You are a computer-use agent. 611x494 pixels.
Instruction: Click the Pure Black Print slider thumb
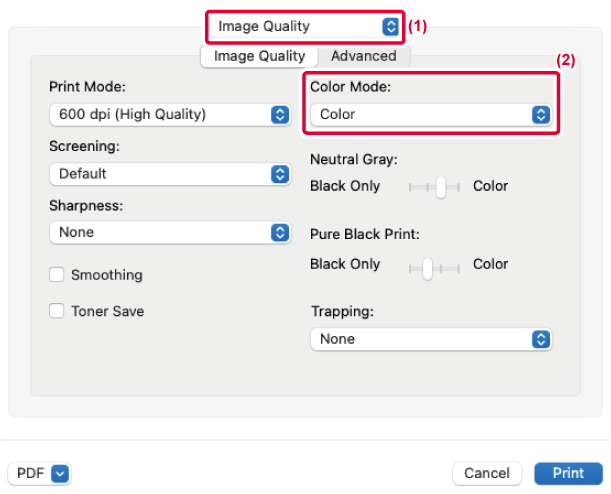point(427,265)
